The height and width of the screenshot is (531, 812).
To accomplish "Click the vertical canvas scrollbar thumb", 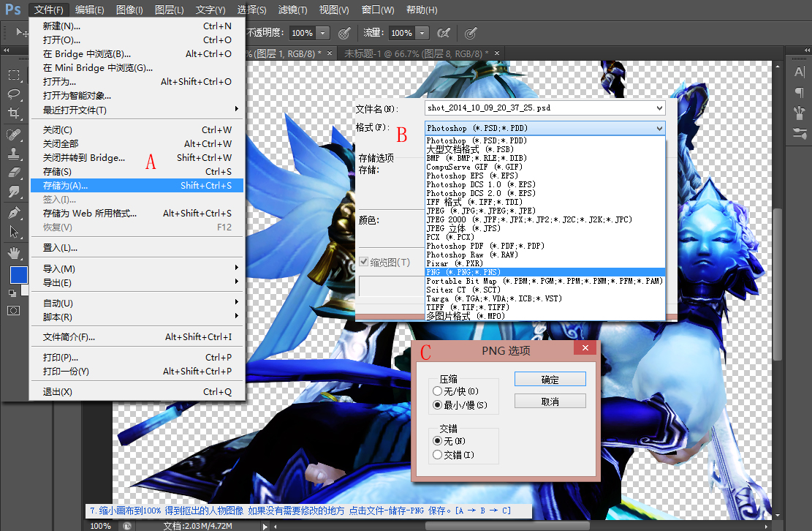I will pyautogui.click(x=778, y=284).
